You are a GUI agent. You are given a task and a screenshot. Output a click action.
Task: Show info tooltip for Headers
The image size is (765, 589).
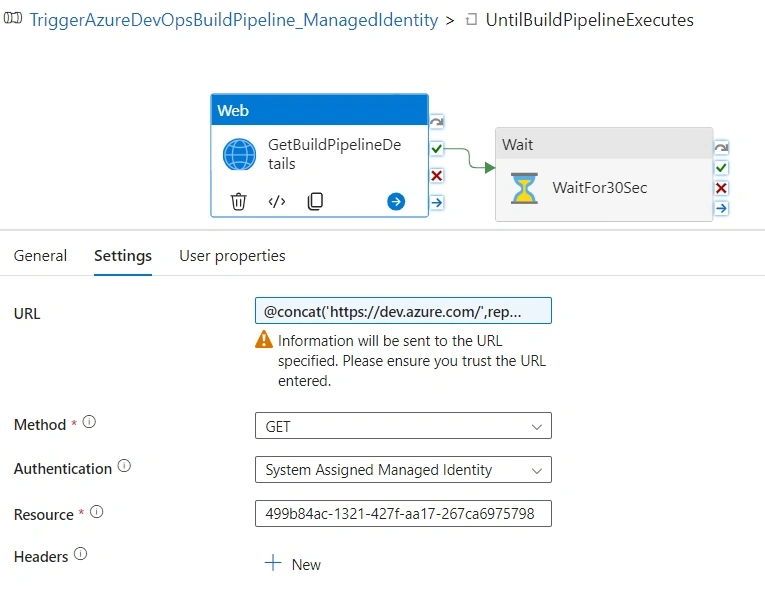coord(81,554)
